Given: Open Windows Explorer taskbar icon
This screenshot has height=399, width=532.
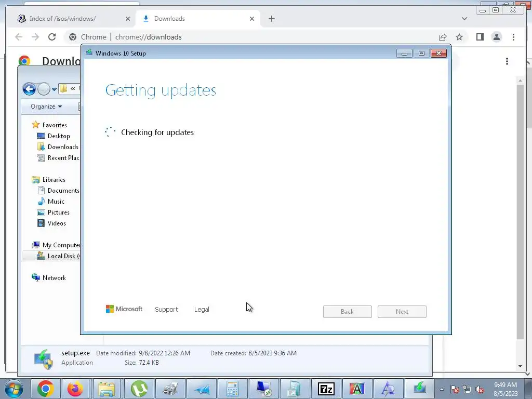Looking at the screenshot, I should tap(107, 389).
